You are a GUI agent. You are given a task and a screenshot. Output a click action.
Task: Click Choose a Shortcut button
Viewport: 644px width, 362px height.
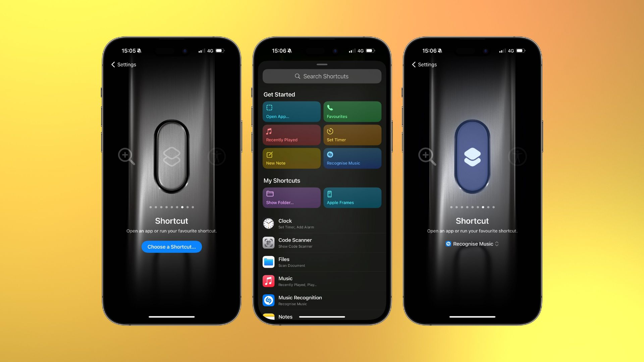click(x=172, y=247)
